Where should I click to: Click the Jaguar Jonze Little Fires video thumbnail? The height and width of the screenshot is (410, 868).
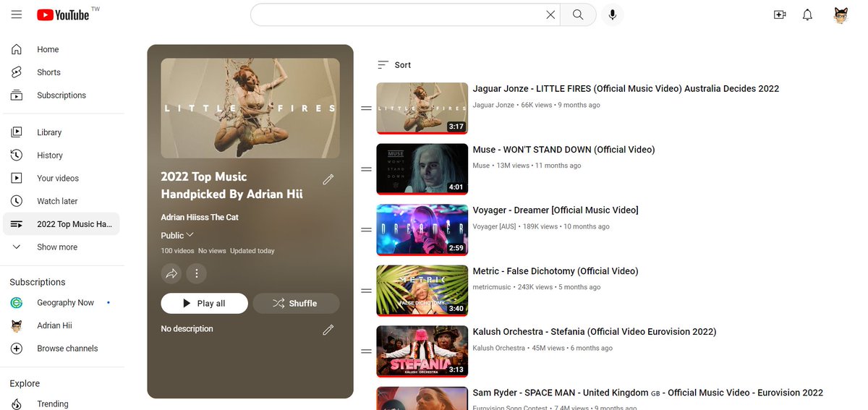pyautogui.click(x=422, y=108)
